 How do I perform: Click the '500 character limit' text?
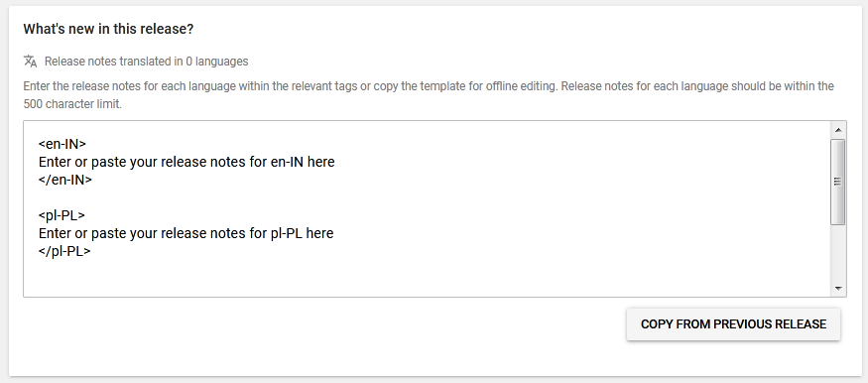coord(72,104)
